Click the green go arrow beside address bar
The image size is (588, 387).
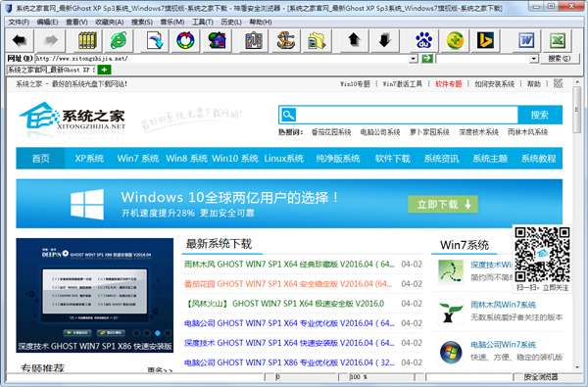(426, 59)
